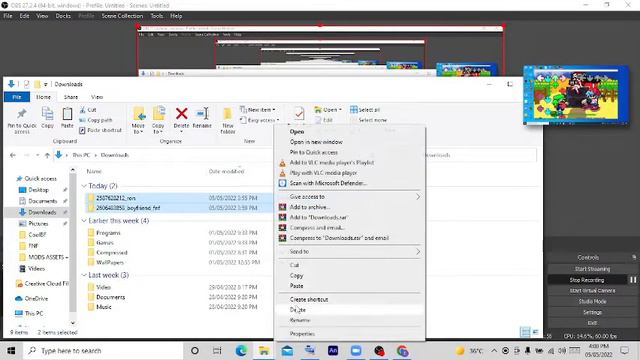Choose Add to VLC media player's Playlist
640x360 pixels.
point(331,162)
